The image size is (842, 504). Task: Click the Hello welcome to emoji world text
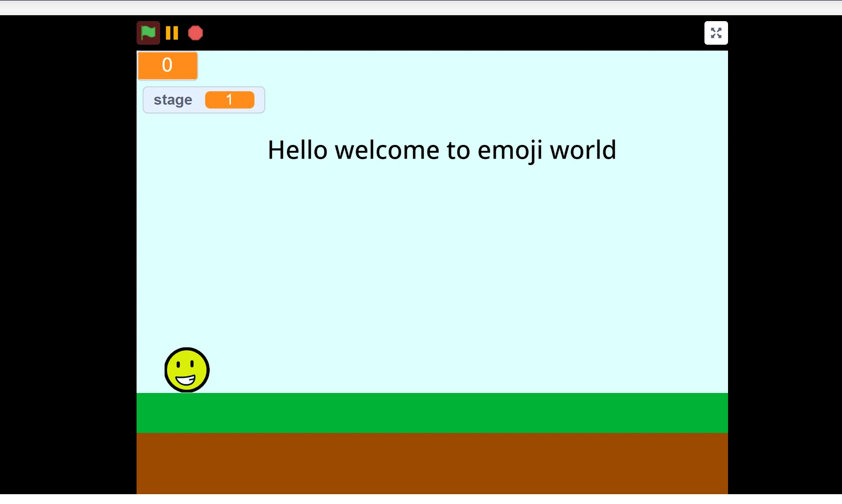(441, 150)
